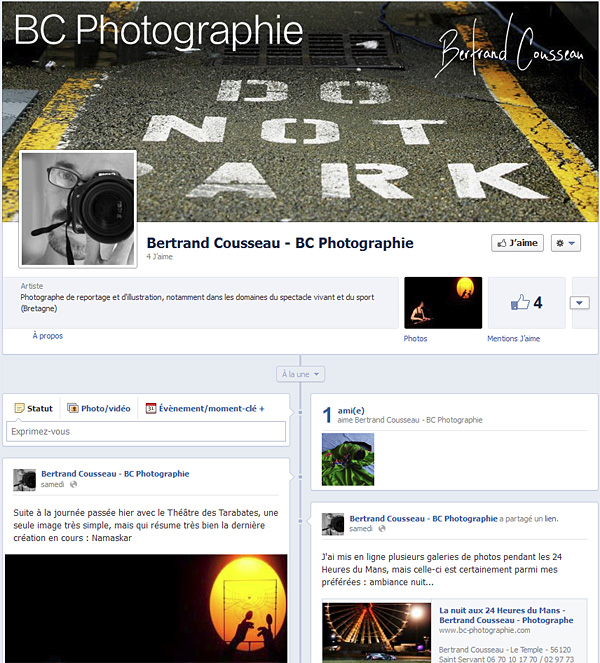Viewport: 600px width, 663px height.
Task: Expand more page tabs with the arrow button
Action: pyautogui.click(x=579, y=303)
